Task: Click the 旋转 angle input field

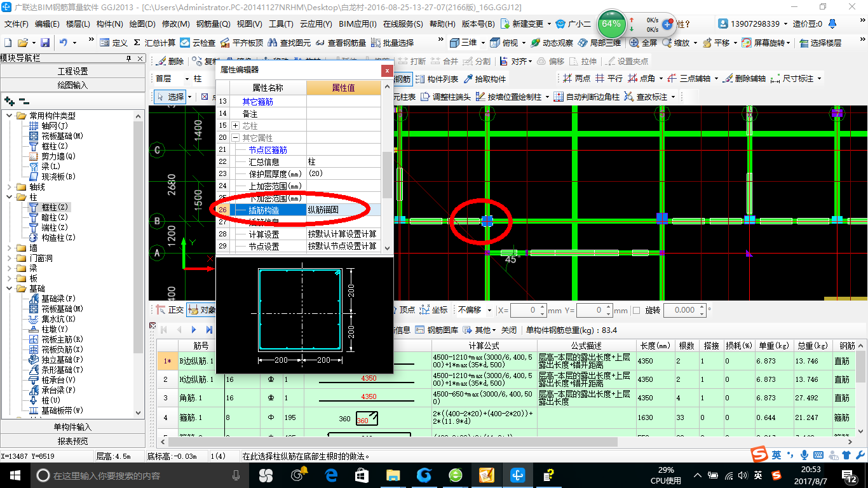Action: (x=684, y=310)
